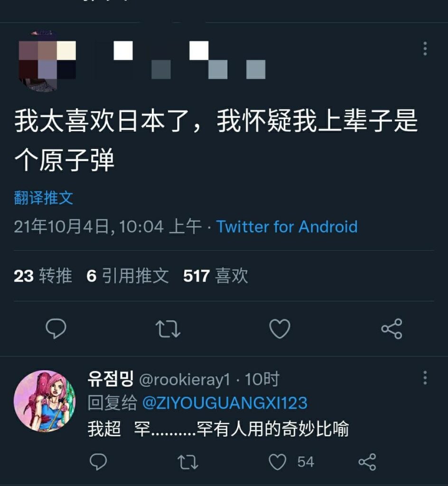The image size is (448, 486).
Task: View the 517 喜欢 likes list
Action: click(x=215, y=276)
